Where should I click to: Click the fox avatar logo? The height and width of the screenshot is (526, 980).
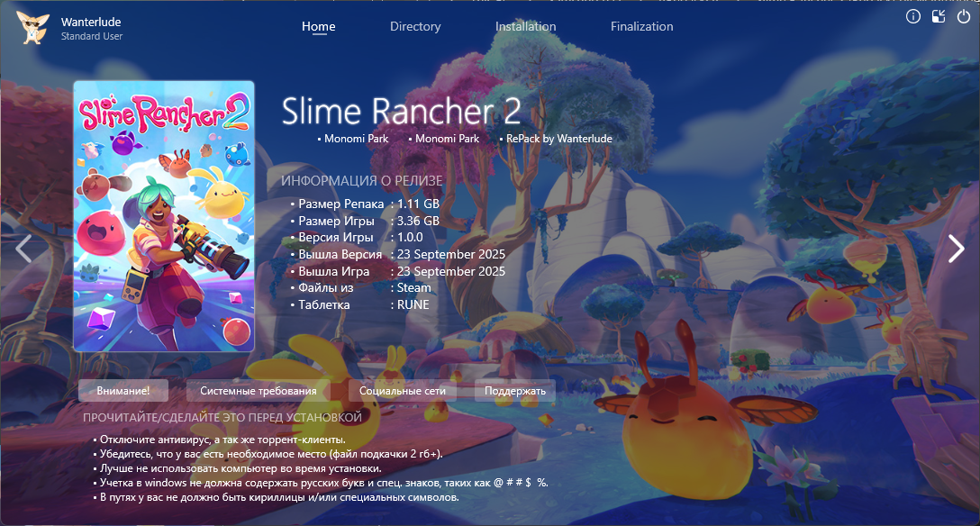pos(32,28)
